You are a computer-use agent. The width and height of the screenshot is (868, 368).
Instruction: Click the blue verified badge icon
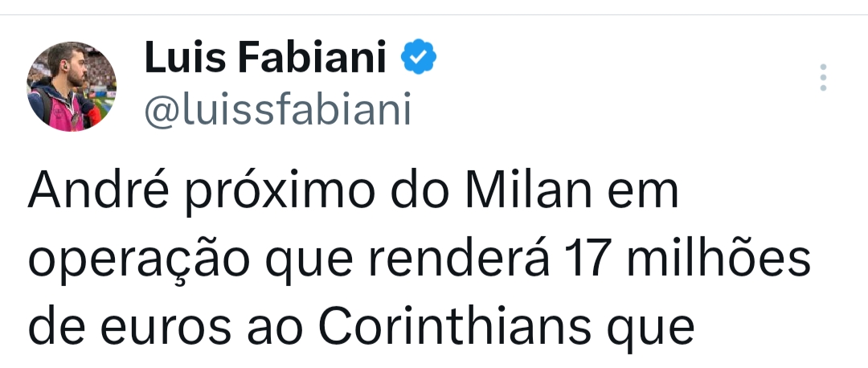(418, 59)
